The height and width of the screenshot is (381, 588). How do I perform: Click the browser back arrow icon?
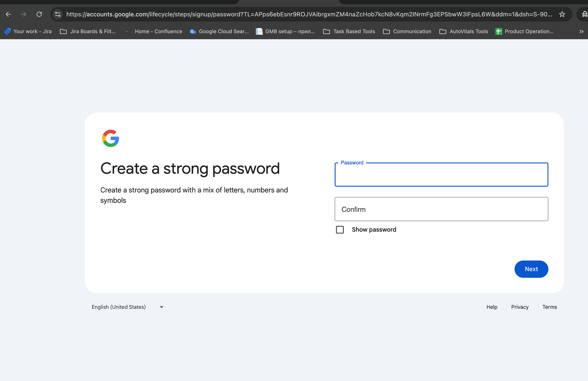8,14
